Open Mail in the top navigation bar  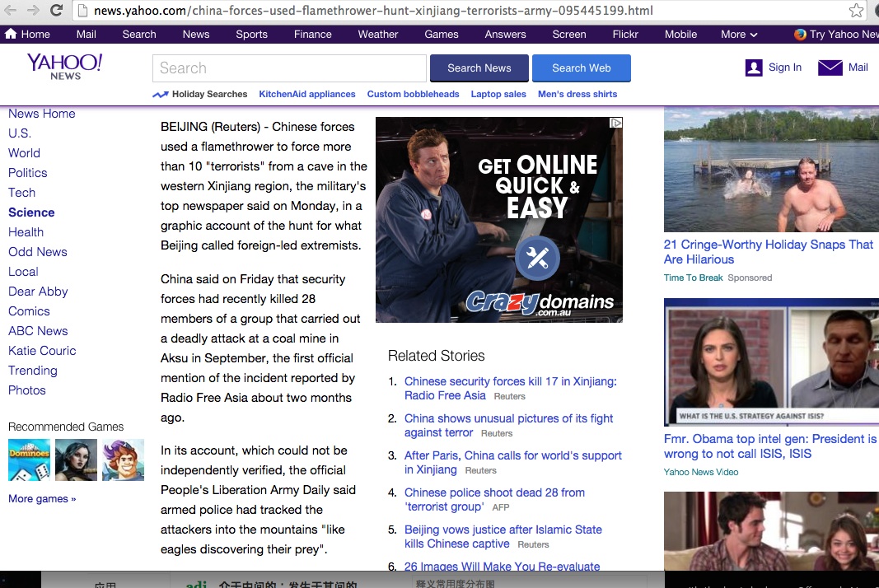[86, 35]
